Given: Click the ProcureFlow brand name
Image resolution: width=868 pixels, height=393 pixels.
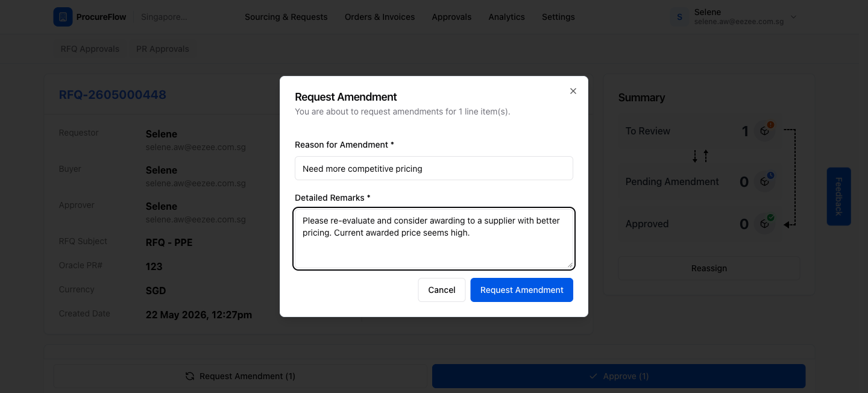Looking at the screenshot, I should point(101,17).
